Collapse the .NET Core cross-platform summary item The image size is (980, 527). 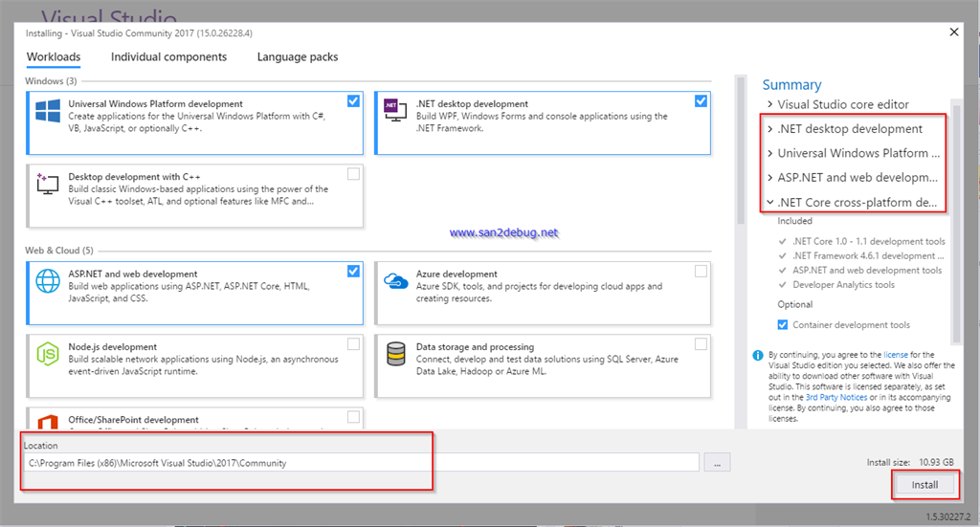point(770,203)
